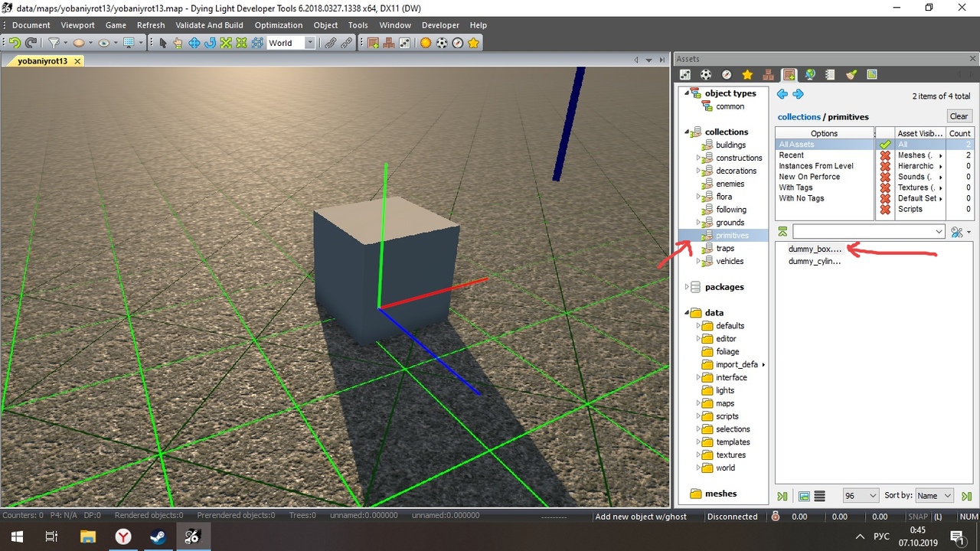The height and width of the screenshot is (551, 980).
Task: Open the Assets panel notebook tab
Action: pos(830,74)
